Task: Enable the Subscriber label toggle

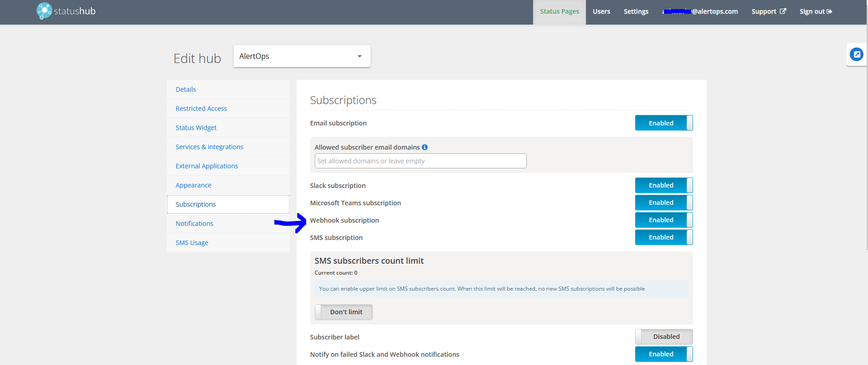Action: 663,337
